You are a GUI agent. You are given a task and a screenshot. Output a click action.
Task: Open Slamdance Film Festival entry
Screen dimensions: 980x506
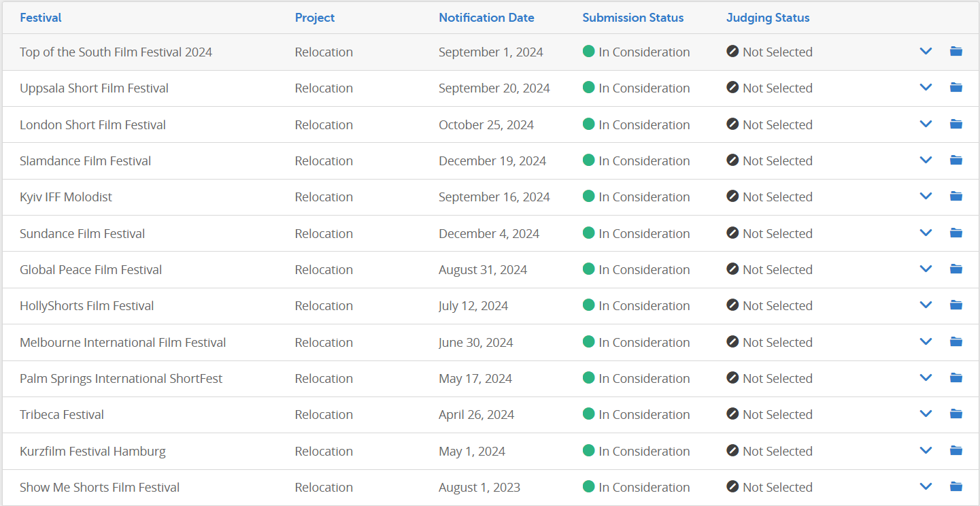(x=85, y=161)
